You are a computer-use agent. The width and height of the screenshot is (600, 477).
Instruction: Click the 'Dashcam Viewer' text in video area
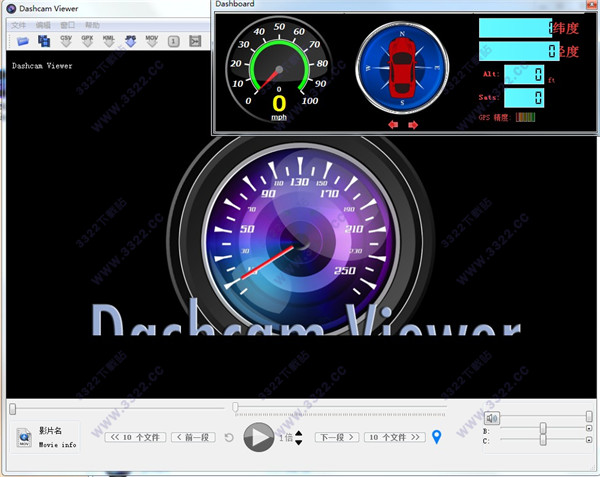42,66
